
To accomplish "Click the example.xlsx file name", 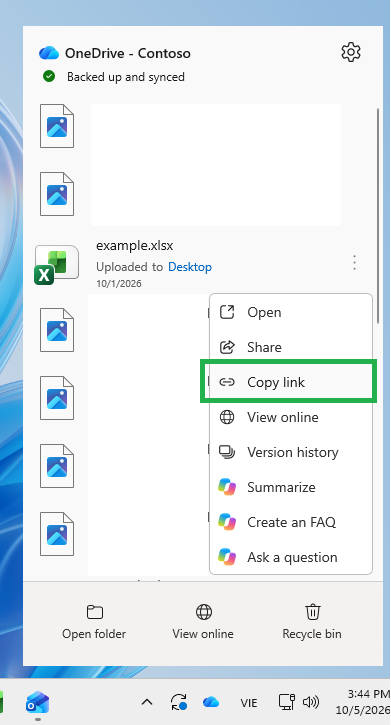I will (x=134, y=246).
